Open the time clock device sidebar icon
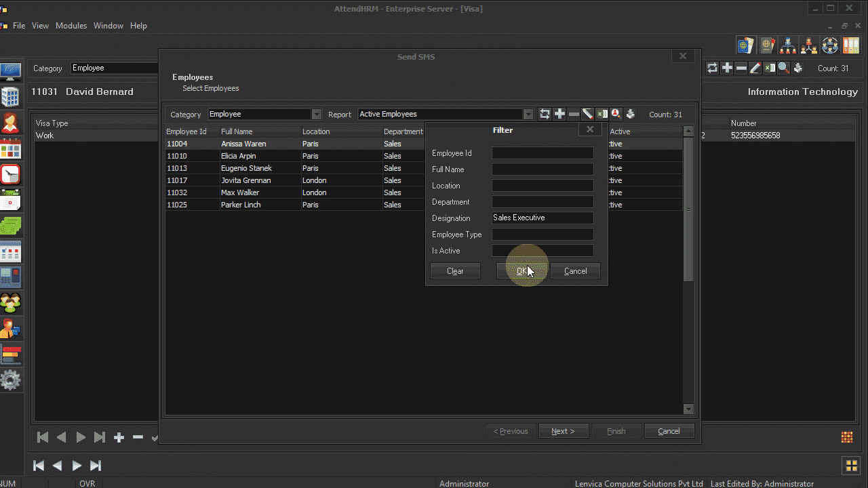This screenshot has height=488, width=868. (x=10, y=277)
